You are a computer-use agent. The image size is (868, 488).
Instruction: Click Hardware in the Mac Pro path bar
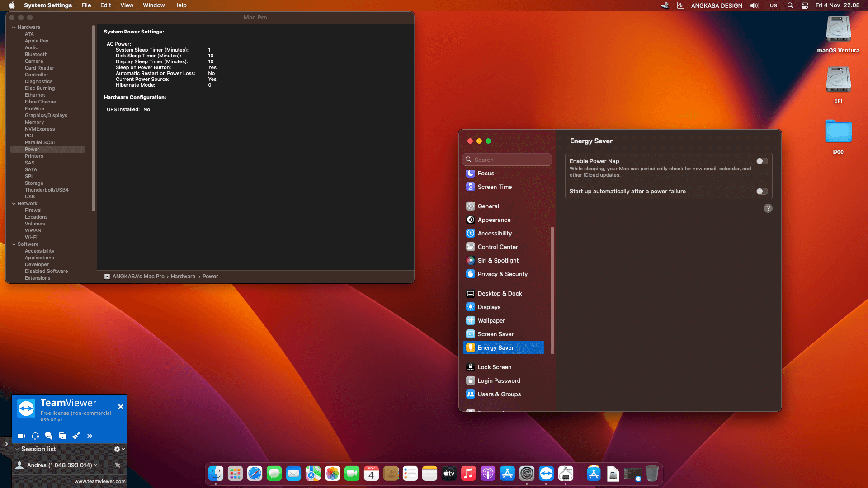183,277
